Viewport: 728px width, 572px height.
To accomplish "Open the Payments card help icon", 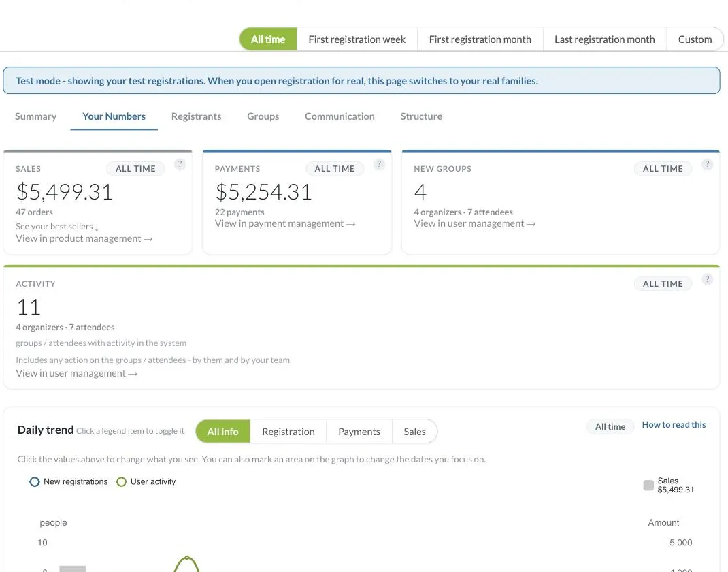I will (379, 164).
